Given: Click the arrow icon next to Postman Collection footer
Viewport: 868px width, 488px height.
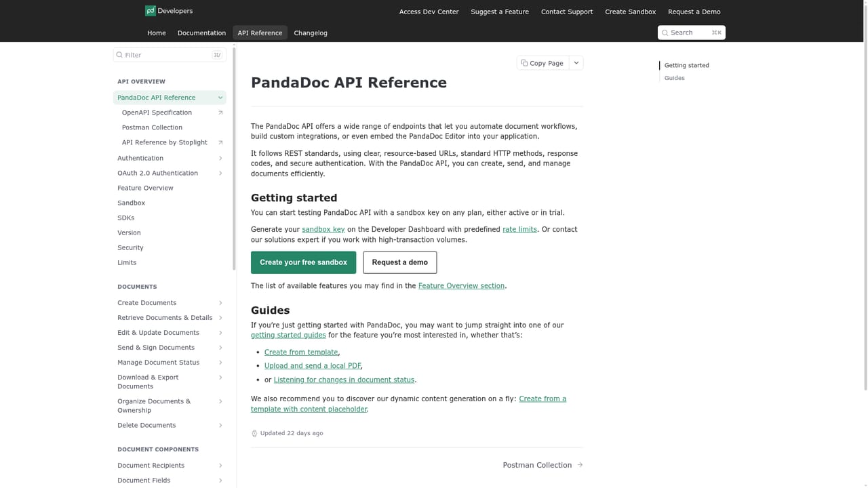Looking at the screenshot, I should tap(580, 465).
